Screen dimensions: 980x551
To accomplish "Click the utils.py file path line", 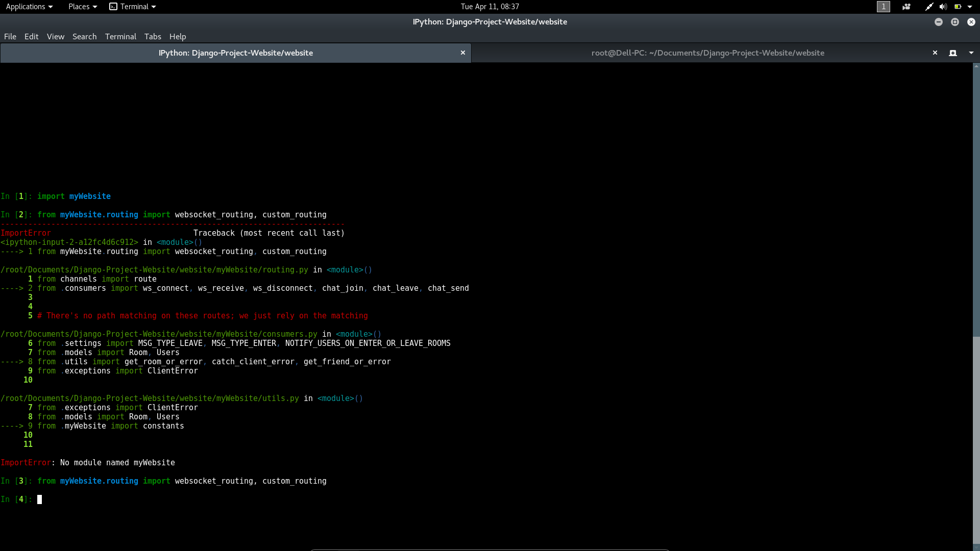I will pos(181,398).
